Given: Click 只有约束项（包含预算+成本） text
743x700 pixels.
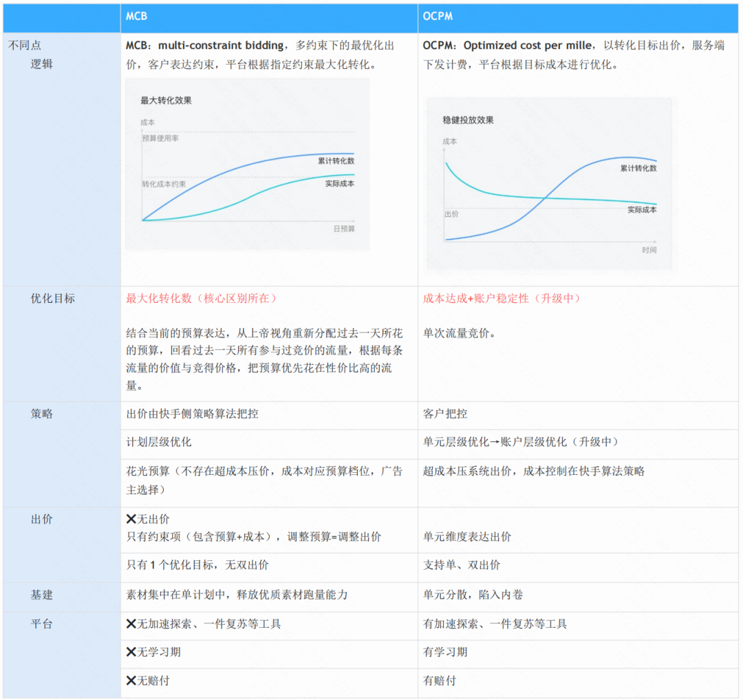Looking at the screenshot, I should point(253,536).
